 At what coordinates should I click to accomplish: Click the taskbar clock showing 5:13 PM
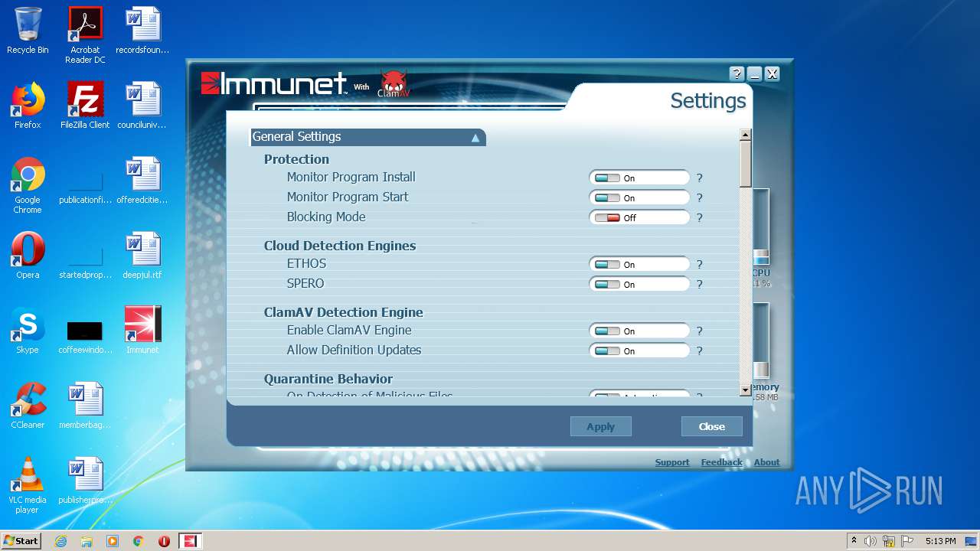940,541
